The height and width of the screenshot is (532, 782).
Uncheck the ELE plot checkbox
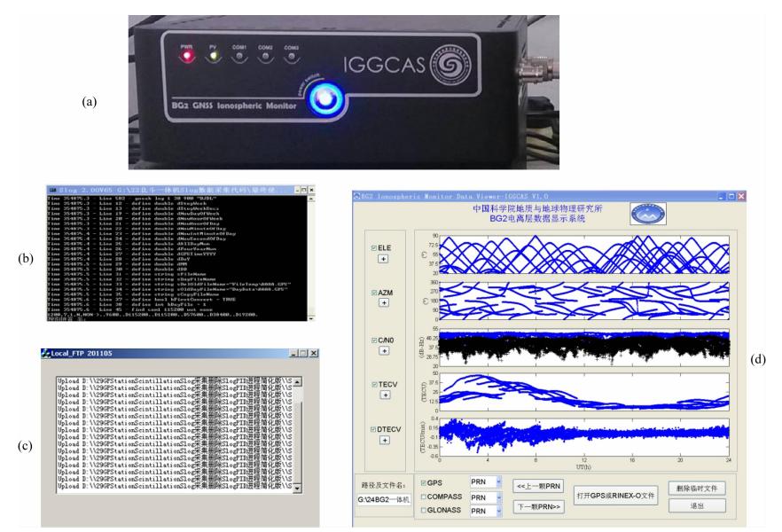pyautogui.click(x=374, y=247)
